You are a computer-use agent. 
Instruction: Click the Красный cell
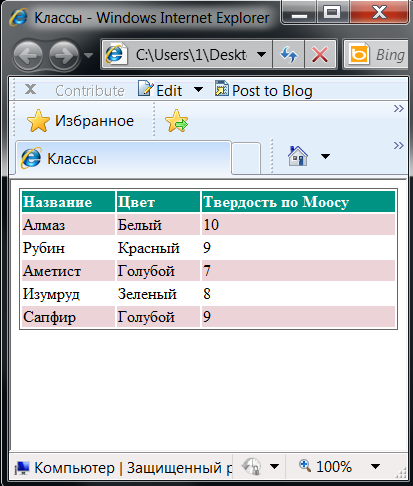(x=158, y=248)
